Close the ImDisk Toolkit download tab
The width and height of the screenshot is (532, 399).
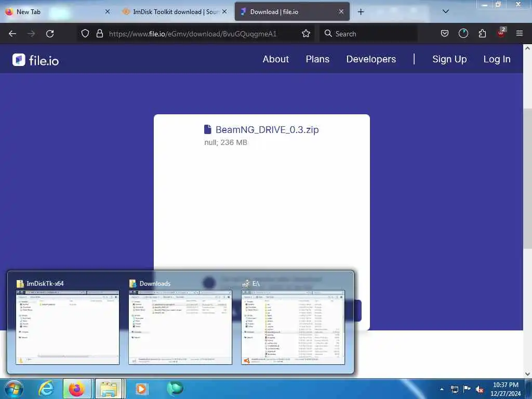224,11
